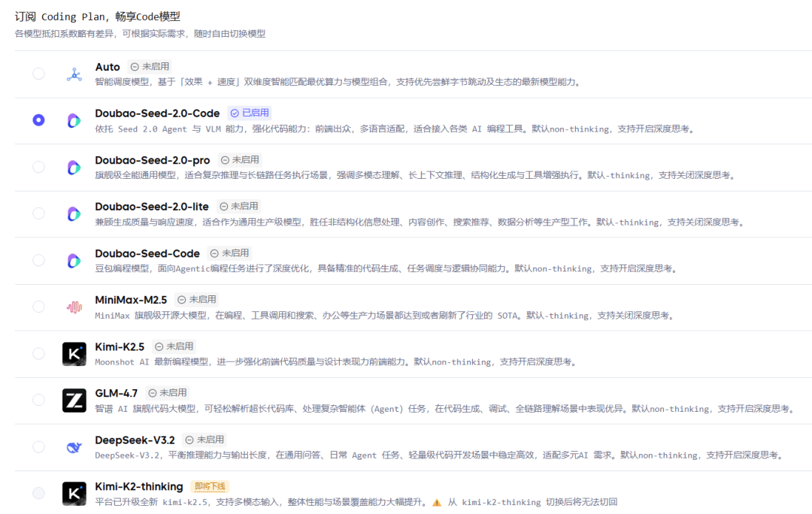
Task: Select the Auto model radio button
Action: click(38, 74)
